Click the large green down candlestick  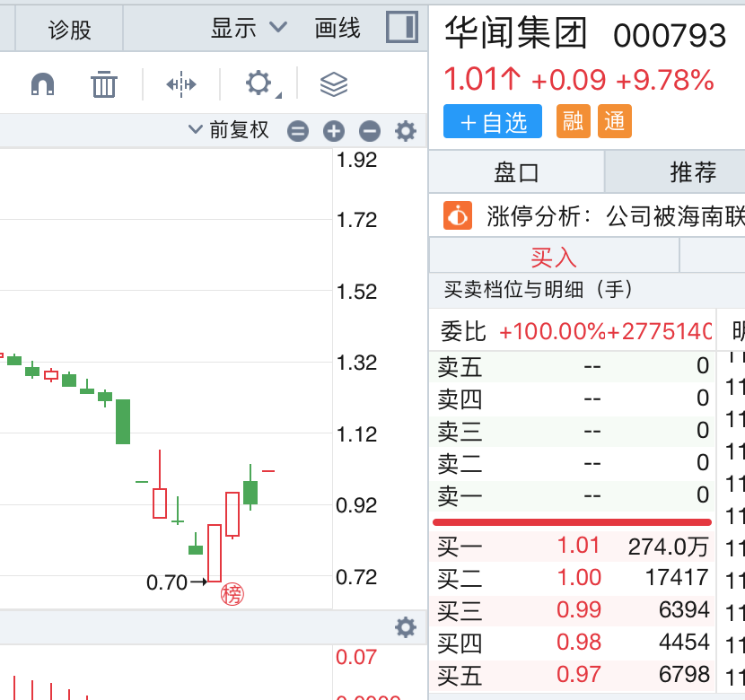[x=123, y=421]
